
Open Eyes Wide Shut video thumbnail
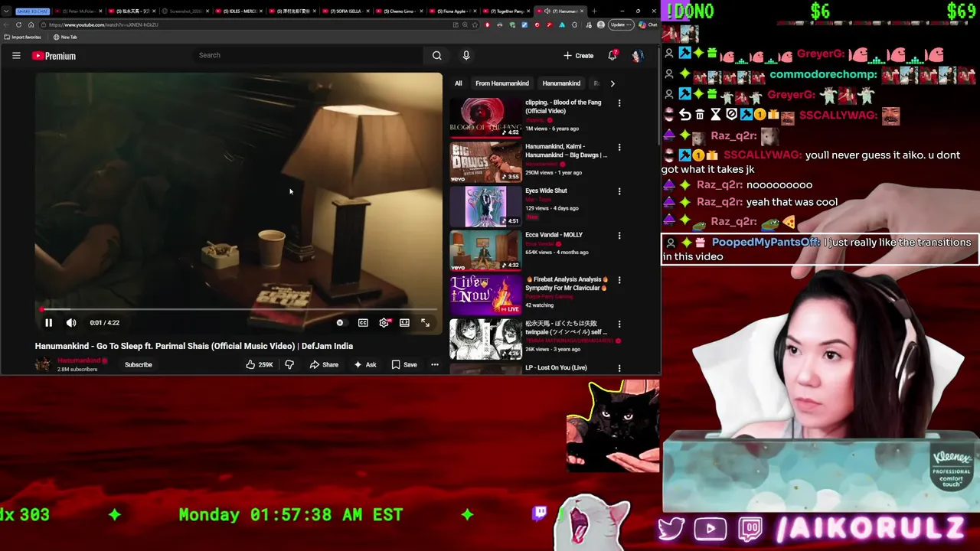(485, 206)
